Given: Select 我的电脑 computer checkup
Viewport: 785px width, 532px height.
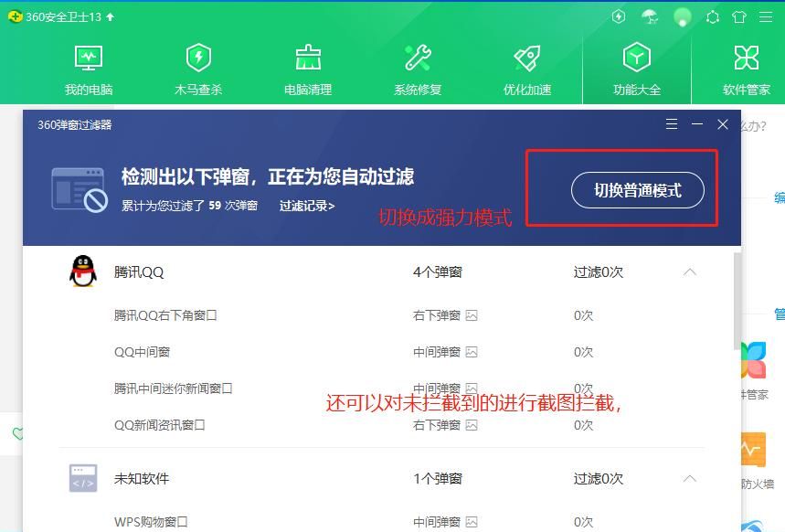Looking at the screenshot, I should [x=88, y=67].
